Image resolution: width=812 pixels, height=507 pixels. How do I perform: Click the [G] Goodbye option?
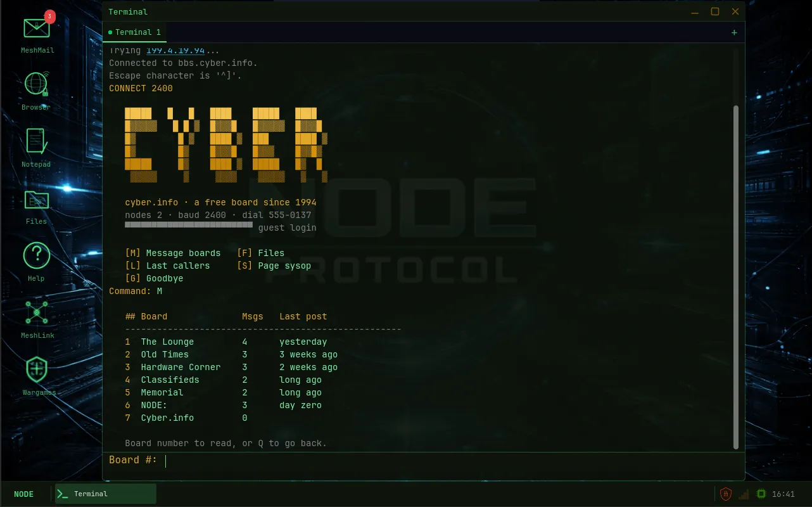click(x=154, y=278)
